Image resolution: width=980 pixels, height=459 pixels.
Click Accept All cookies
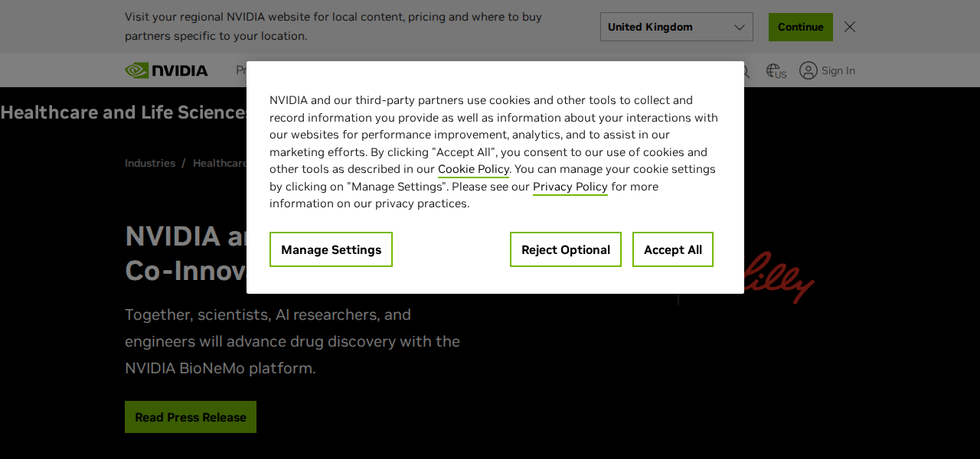pos(672,249)
